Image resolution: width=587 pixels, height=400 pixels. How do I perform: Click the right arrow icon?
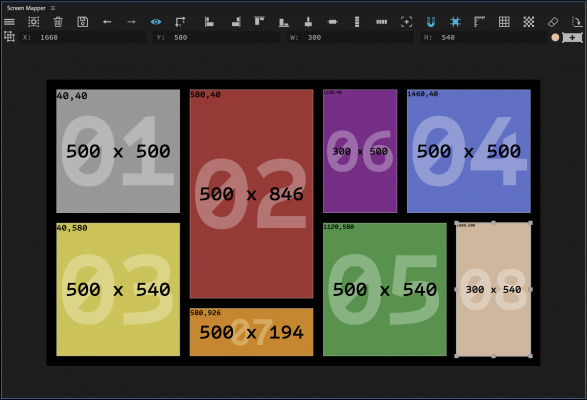[131, 22]
